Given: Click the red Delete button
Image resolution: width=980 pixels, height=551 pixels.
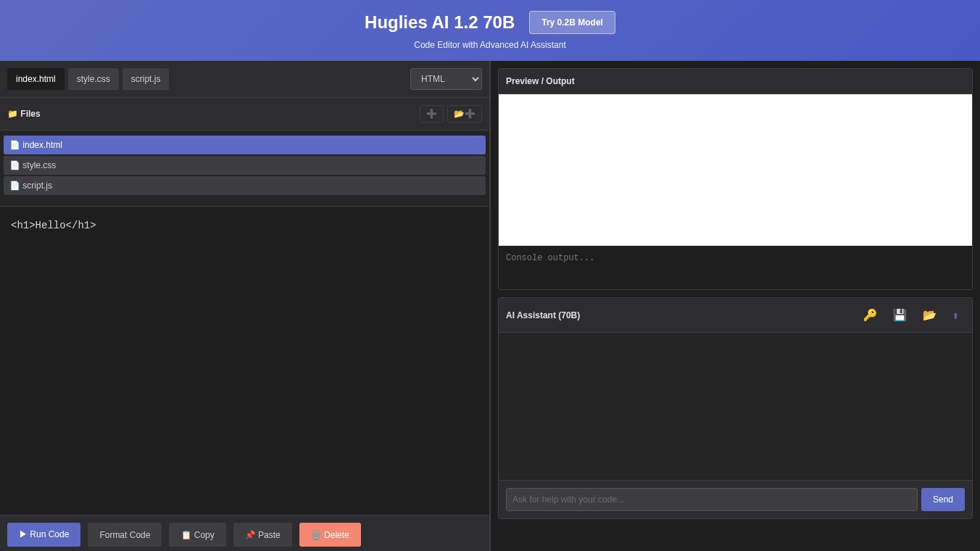Looking at the screenshot, I should click(330, 535).
